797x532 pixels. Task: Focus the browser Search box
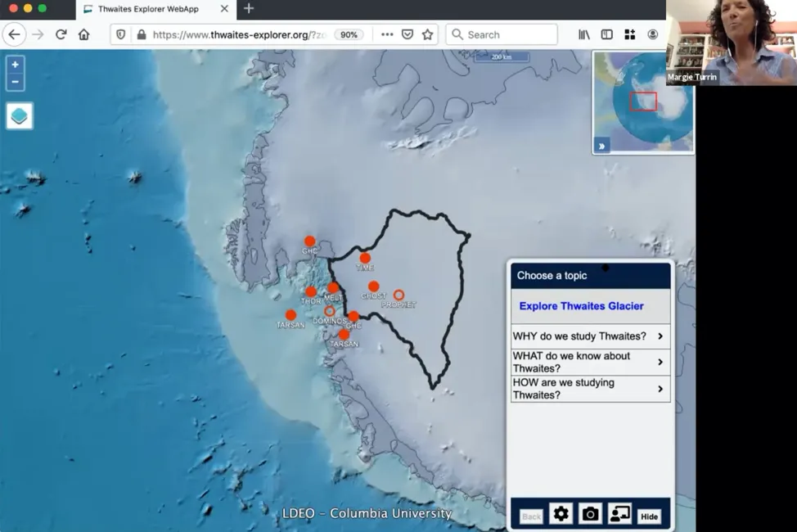[502, 34]
